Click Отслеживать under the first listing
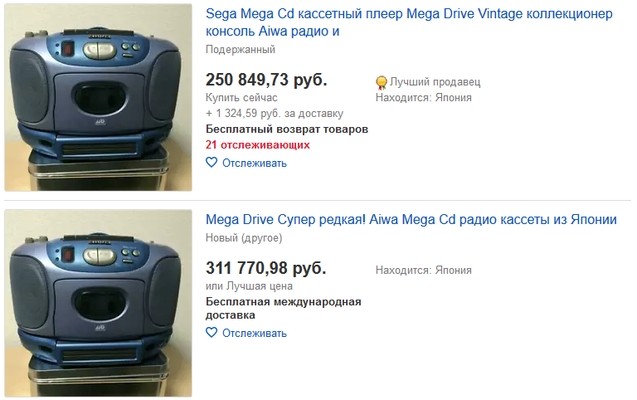 pos(254,163)
